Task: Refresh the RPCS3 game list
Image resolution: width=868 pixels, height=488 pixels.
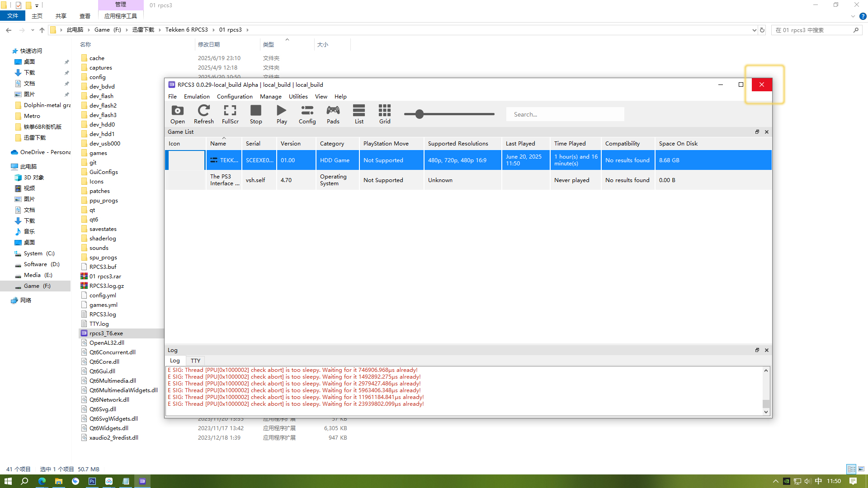Action: pyautogui.click(x=204, y=115)
